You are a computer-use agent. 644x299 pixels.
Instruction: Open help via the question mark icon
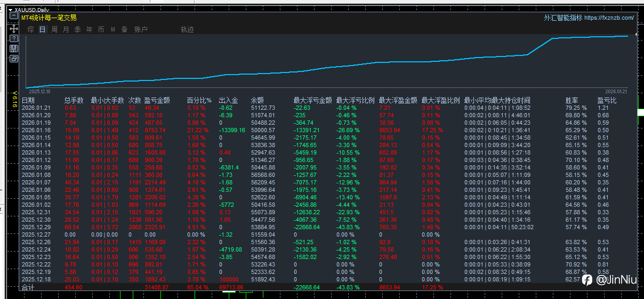(14, 38)
